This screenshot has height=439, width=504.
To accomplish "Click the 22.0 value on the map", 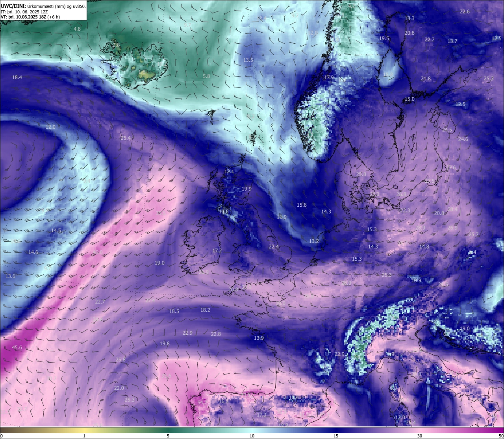I will [119, 388].
